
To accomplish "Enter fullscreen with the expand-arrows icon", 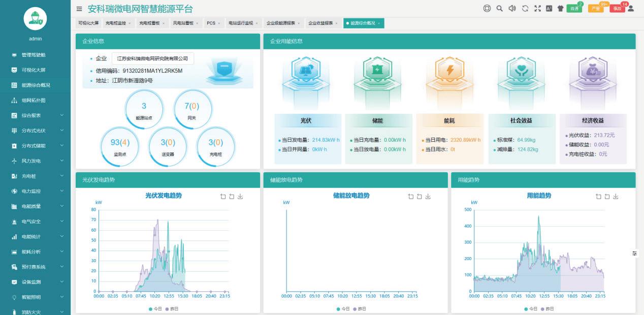I will point(537,8).
